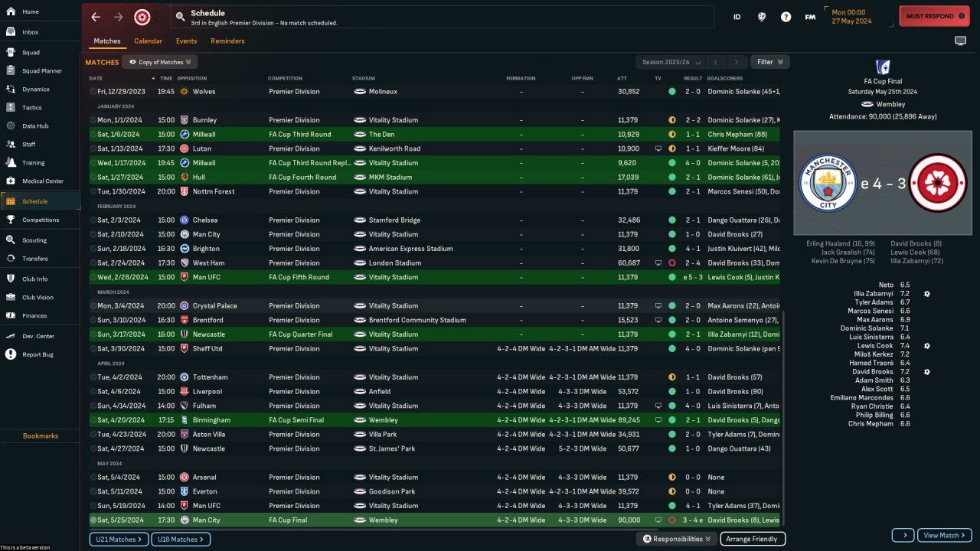Expand the Copy of Matches view dropdown

tap(161, 62)
